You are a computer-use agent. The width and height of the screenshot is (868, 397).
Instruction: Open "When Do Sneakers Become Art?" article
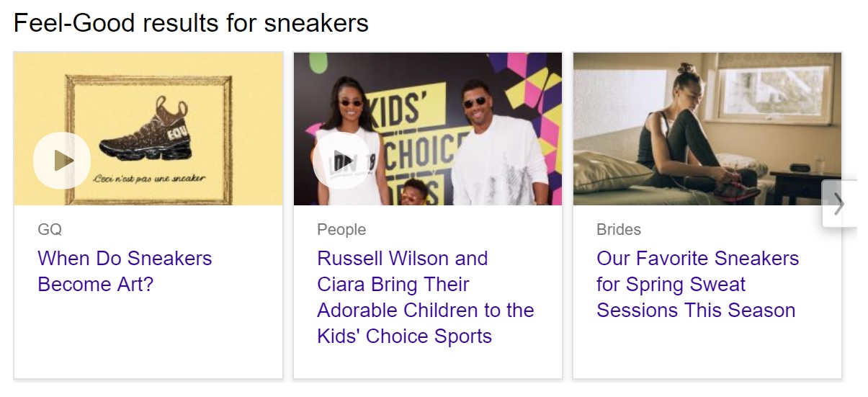(x=125, y=271)
